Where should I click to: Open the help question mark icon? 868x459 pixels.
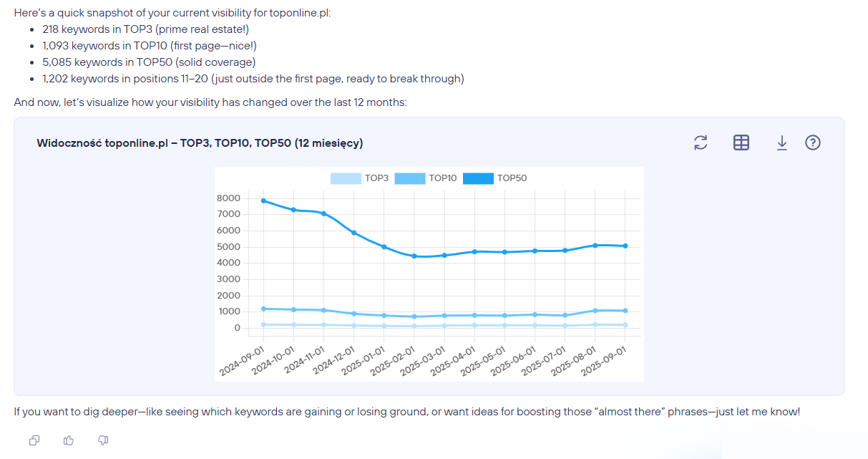[x=813, y=142]
